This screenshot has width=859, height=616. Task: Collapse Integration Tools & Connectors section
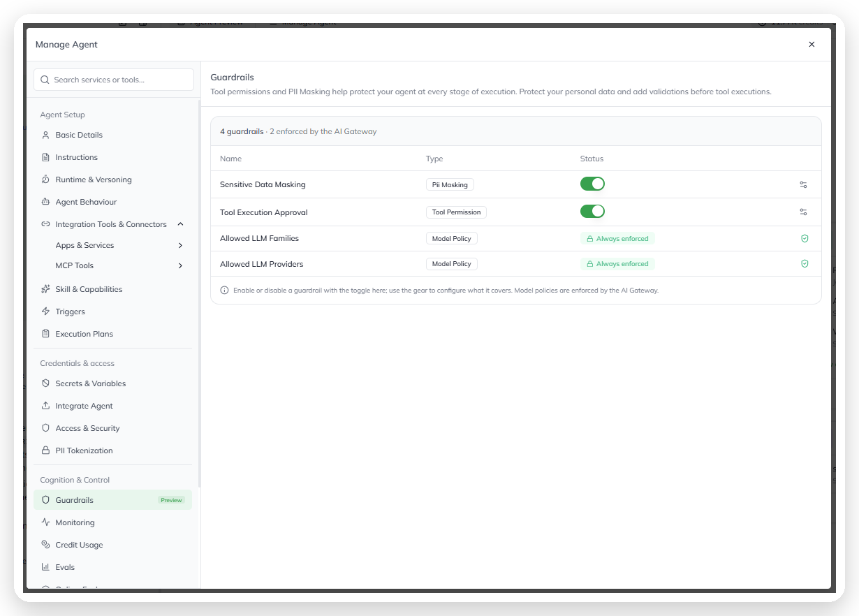point(180,224)
